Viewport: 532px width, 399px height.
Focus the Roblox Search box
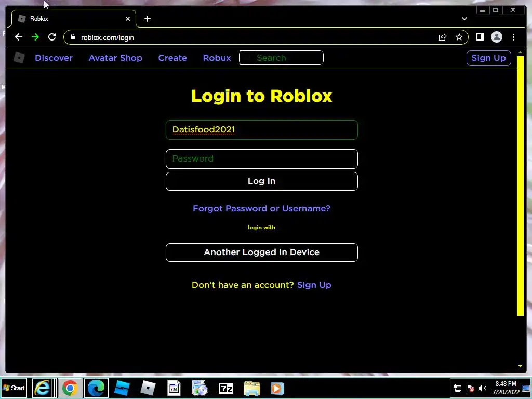pos(281,58)
